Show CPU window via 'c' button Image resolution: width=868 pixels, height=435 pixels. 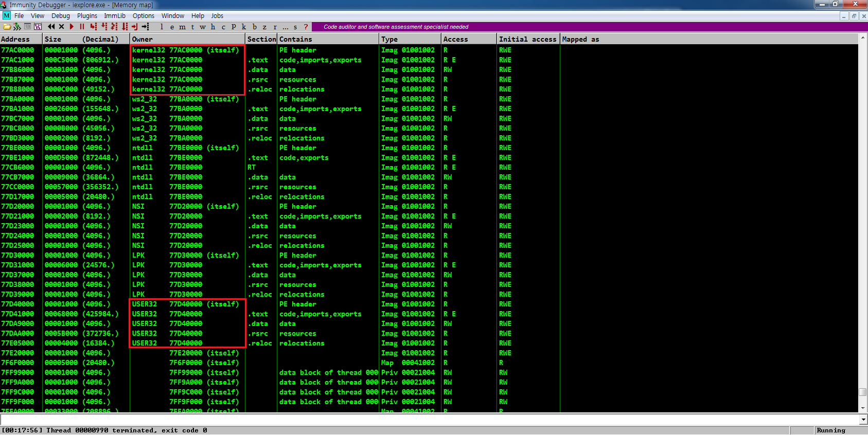click(x=223, y=27)
